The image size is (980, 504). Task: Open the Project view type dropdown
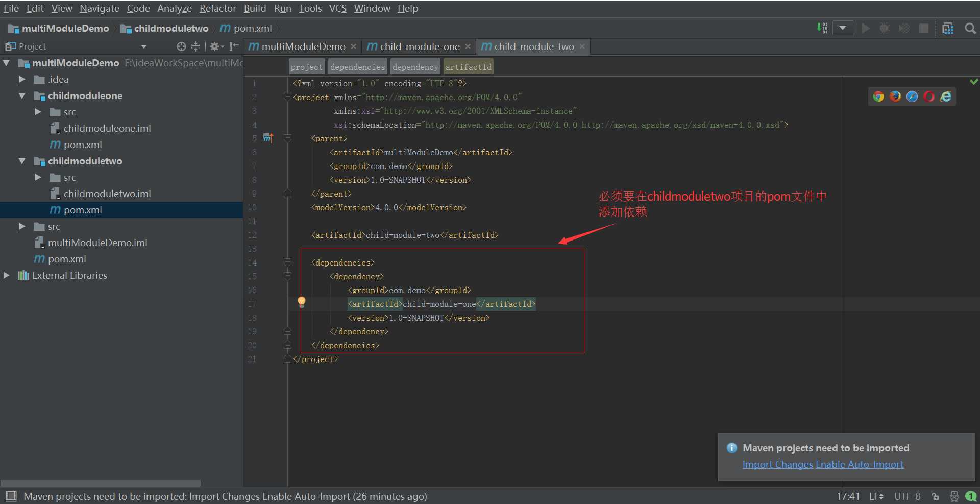pyautogui.click(x=144, y=47)
